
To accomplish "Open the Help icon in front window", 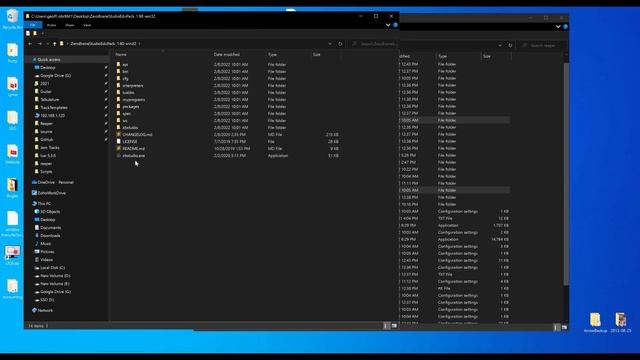I will click(x=395, y=25).
